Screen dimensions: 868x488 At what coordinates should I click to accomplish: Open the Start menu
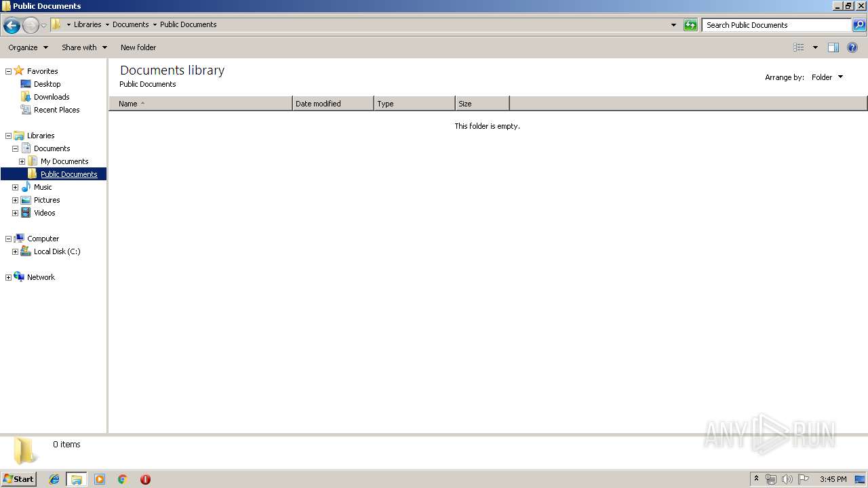coord(19,479)
